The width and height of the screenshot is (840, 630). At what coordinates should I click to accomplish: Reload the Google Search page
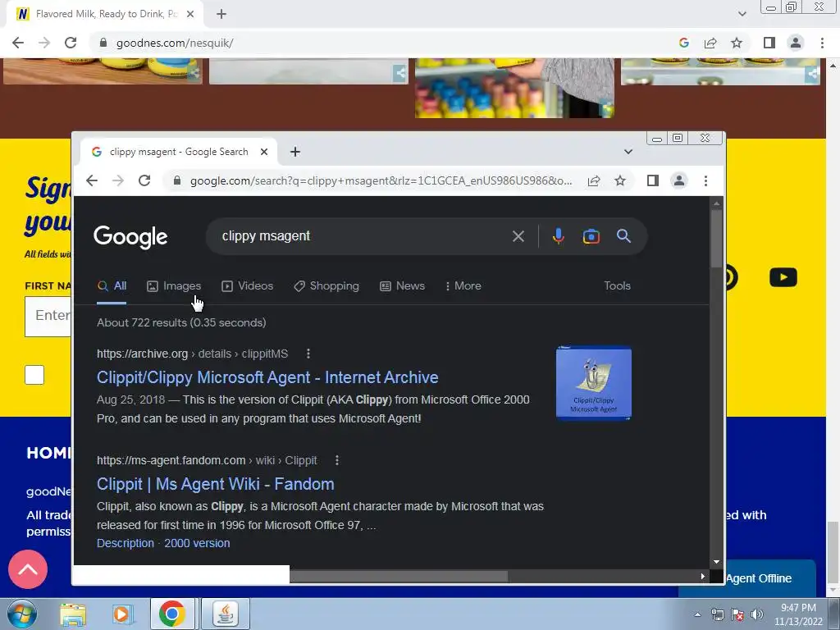pyautogui.click(x=144, y=180)
